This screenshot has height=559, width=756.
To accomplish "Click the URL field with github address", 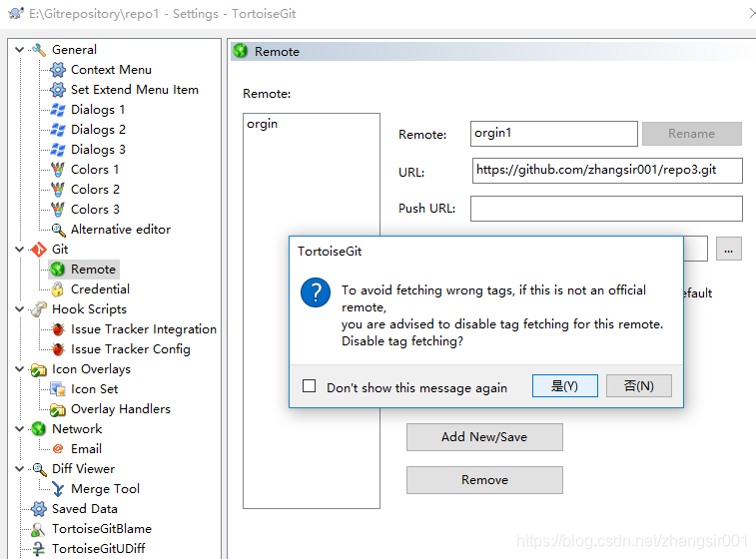I will [x=607, y=171].
